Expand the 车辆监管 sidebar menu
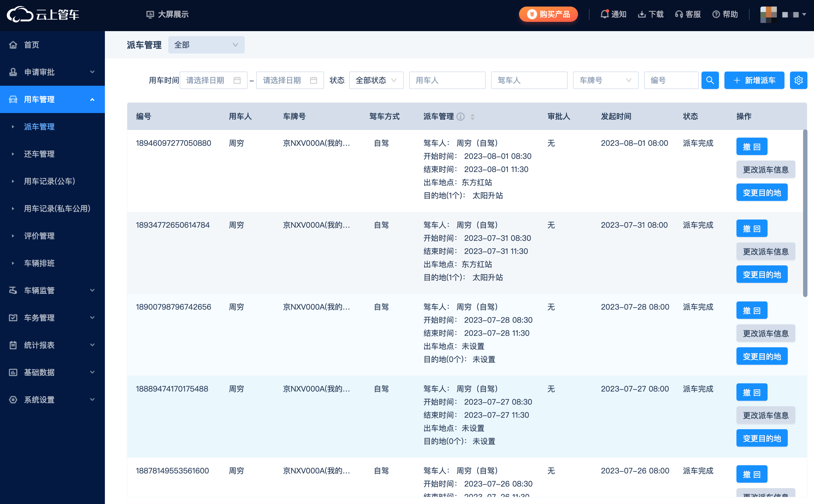The image size is (814, 504). click(52, 290)
